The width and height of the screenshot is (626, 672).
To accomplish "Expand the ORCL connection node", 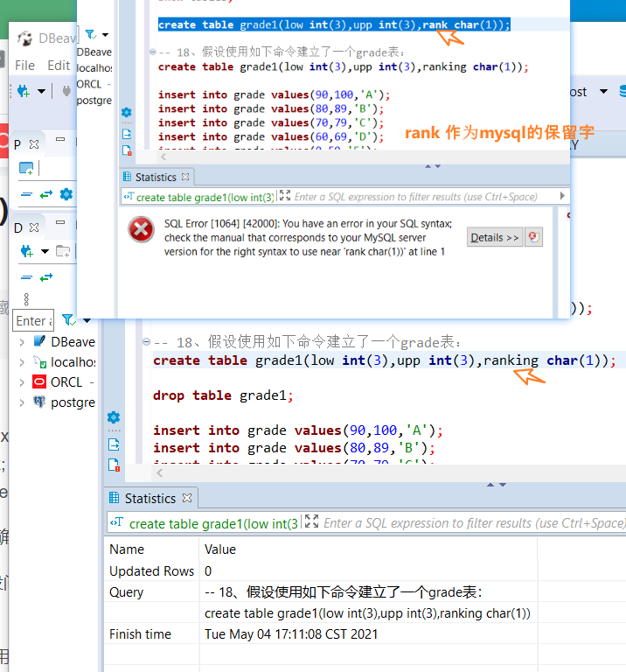I will pyautogui.click(x=22, y=381).
